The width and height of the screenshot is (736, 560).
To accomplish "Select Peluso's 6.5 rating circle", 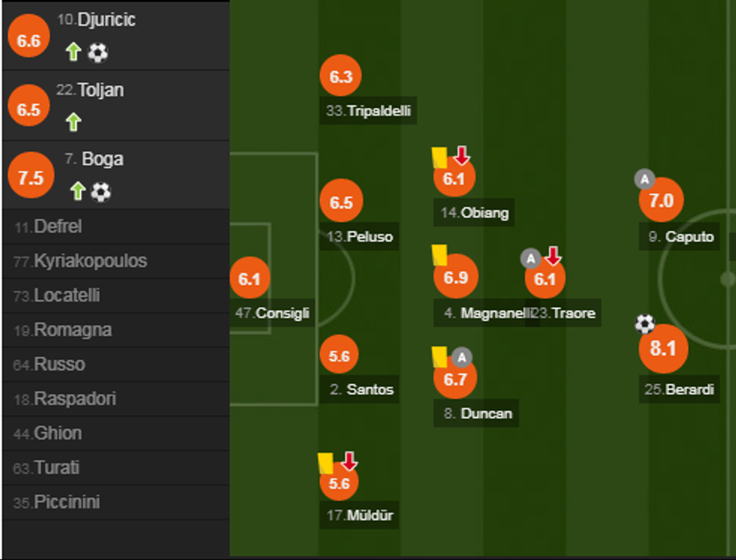I will (341, 203).
